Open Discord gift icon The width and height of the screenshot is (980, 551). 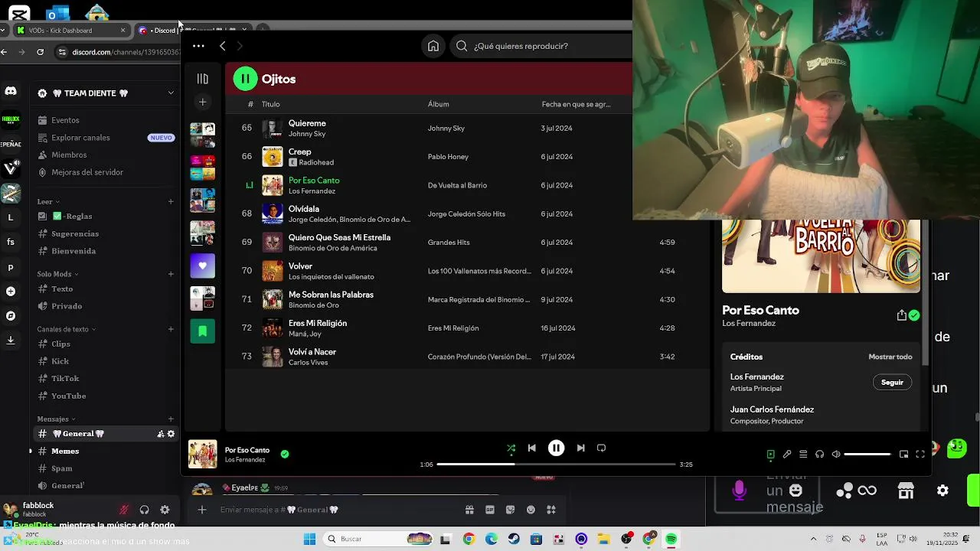[x=469, y=510]
